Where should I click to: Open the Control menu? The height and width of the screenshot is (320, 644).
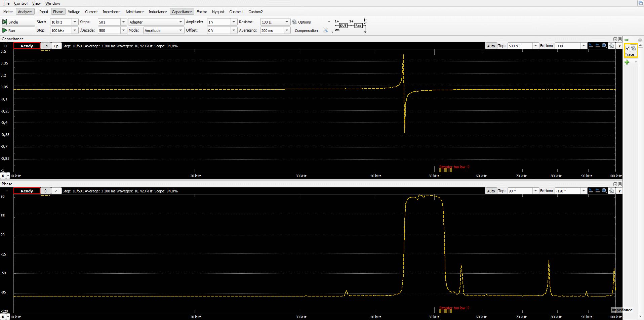click(x=21, y=3)
